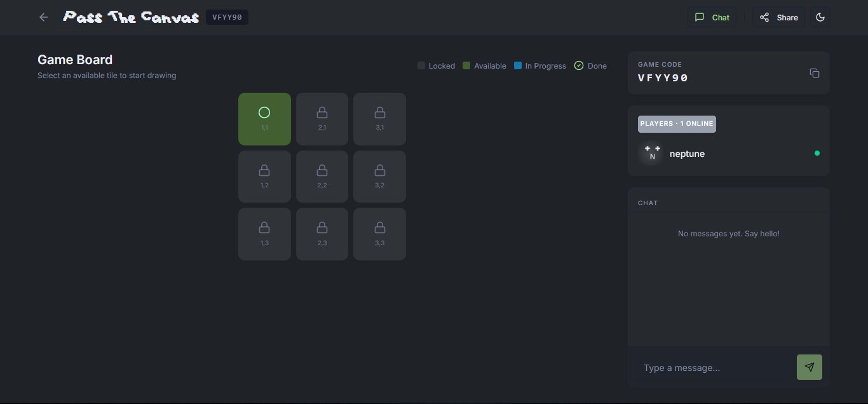This screenshot has height=404, width=868.
Task: Select the available tile 1,1
Action: click(264, 119)
